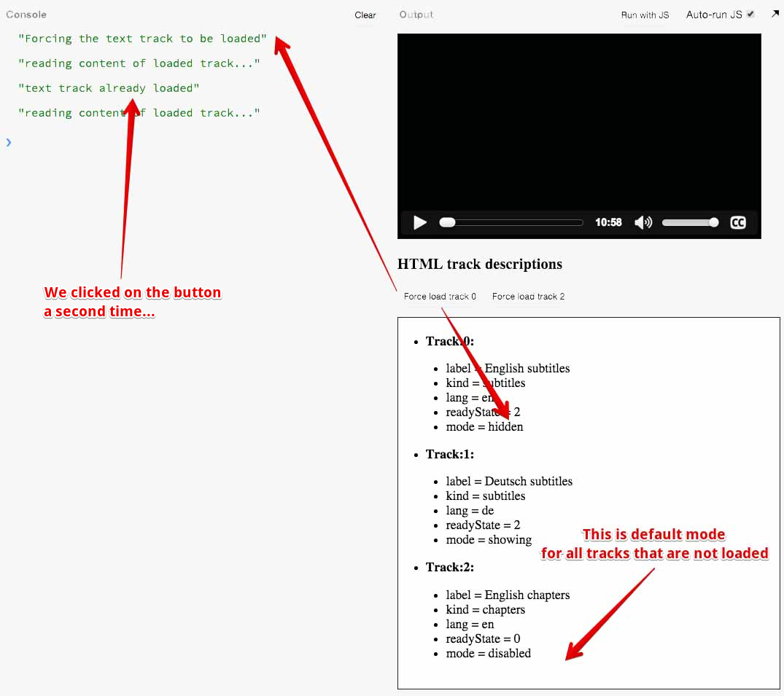
Task: Click the Force load track 0 button
Action: click(440, 297)
